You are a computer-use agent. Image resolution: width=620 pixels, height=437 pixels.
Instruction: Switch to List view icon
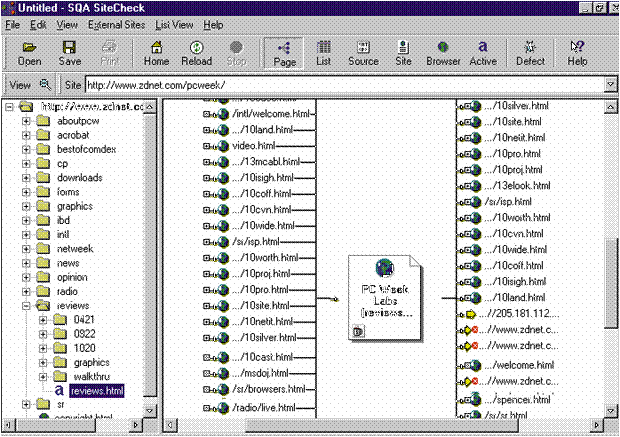click(x=324, y=53)
